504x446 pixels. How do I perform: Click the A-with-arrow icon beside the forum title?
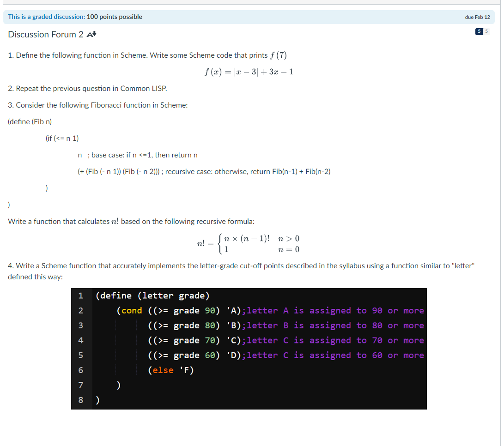pos(91,34)
